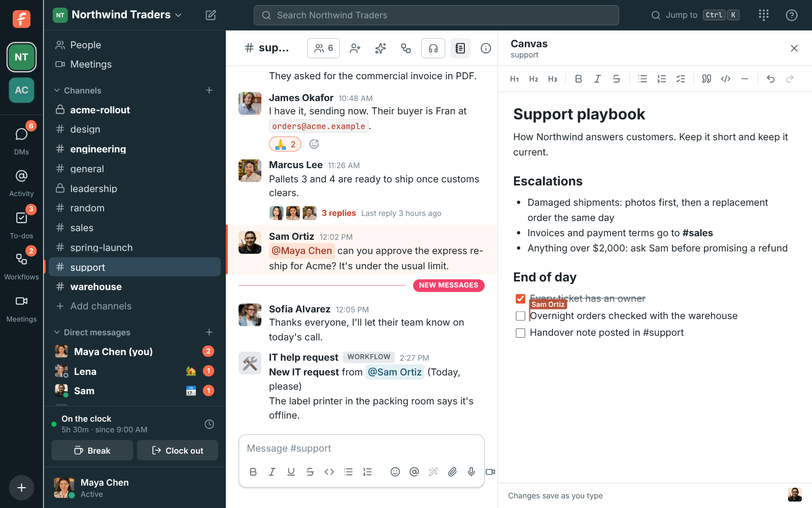Image resolution: width=812 pixels, height=508 pixels.
Task: Start a new direct message with plus
Action: click(209, 332)
